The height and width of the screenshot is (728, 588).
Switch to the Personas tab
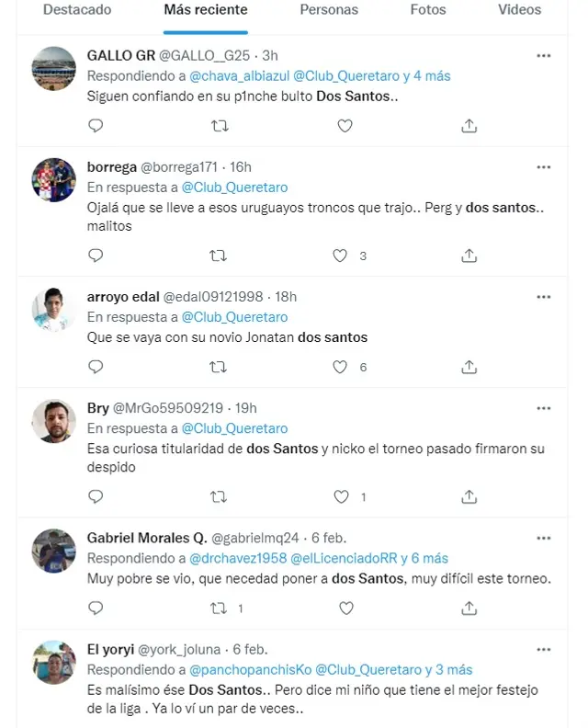click(329, 10)
